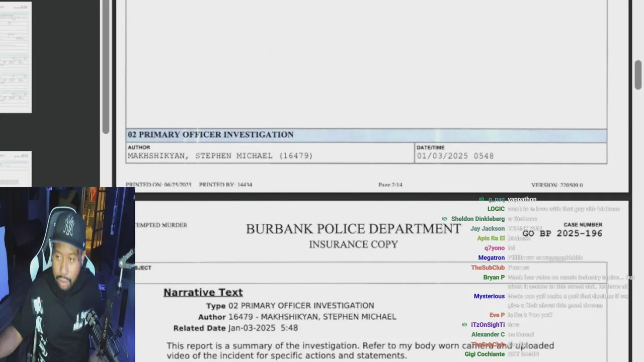Click chat username "LOGIC"
This screenshot has height=362, width=644.
click(x=496, y=209)
